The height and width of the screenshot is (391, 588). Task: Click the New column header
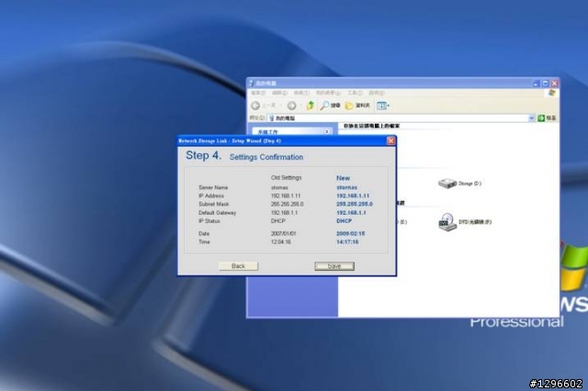tap(343, 178)
